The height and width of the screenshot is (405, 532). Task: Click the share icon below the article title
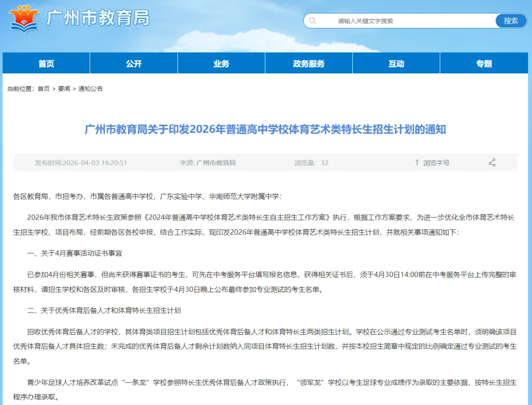coord(491,162)
